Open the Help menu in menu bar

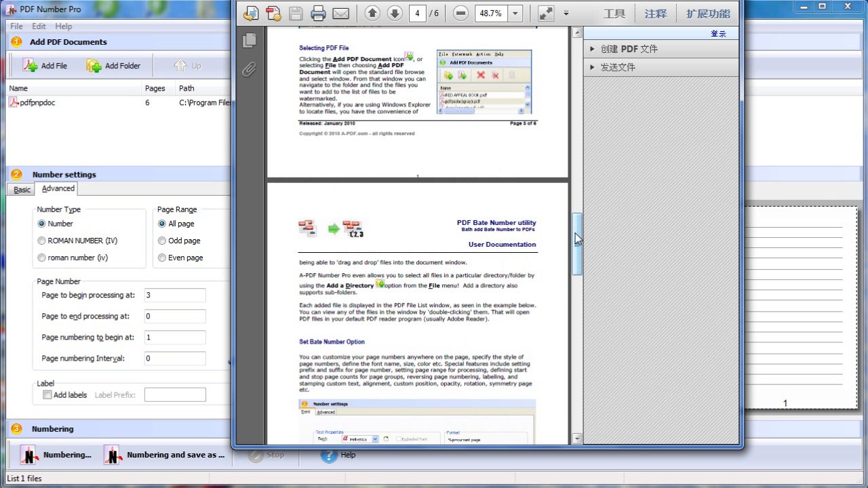[x=64, y=26]
